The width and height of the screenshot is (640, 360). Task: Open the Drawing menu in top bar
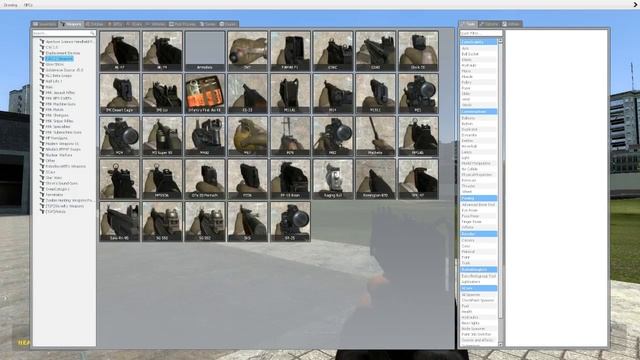[x=11, y=5]
